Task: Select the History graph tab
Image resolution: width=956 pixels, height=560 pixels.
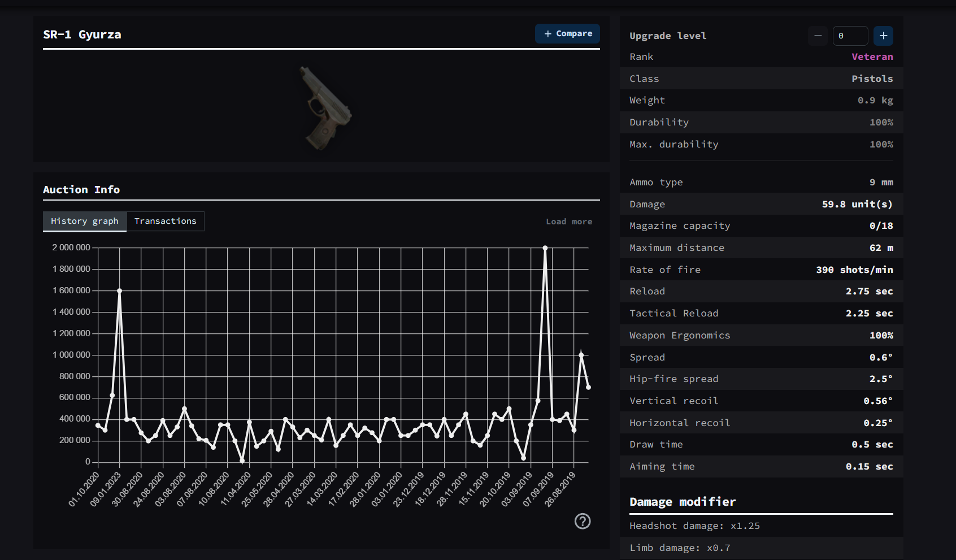Action: tap(85, 221)
